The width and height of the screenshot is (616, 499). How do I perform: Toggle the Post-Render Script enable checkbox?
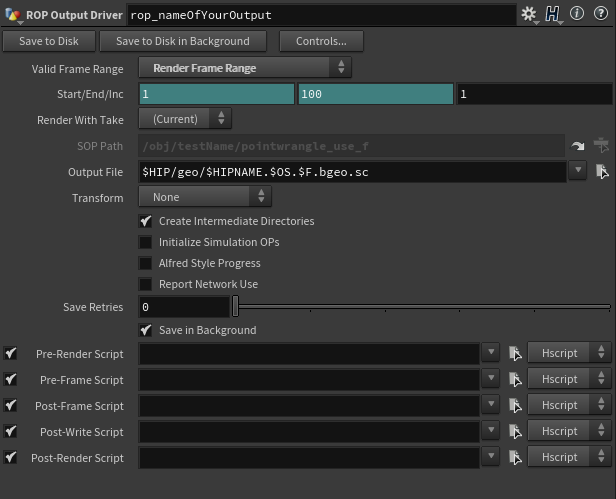pyautogui.click(x=10, y=457)
